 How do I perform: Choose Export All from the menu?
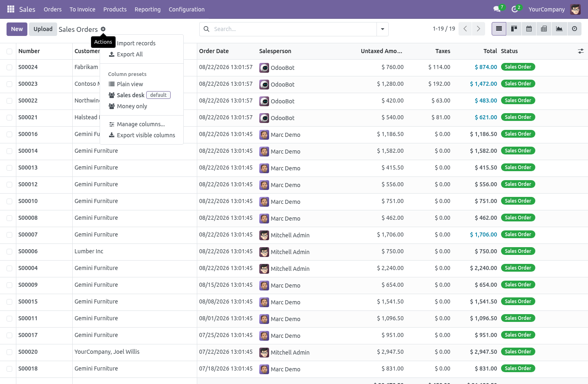pyautogui.click(x=142, y=54)
